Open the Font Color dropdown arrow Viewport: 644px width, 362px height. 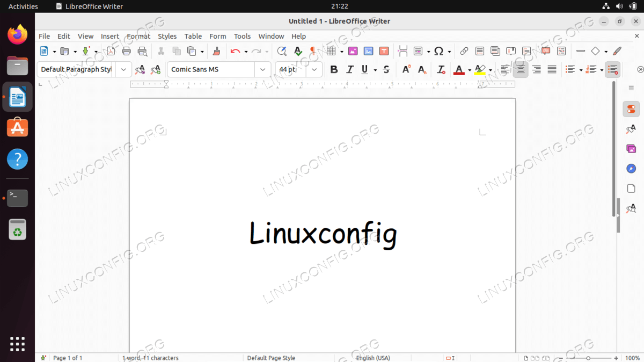[x=470, y=70]
